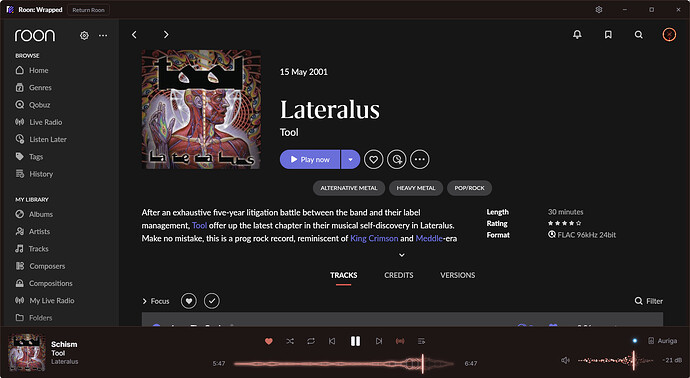Viewport: 690px width, 378px height.
Task: Click the Play now button
Action: point(310,159)
